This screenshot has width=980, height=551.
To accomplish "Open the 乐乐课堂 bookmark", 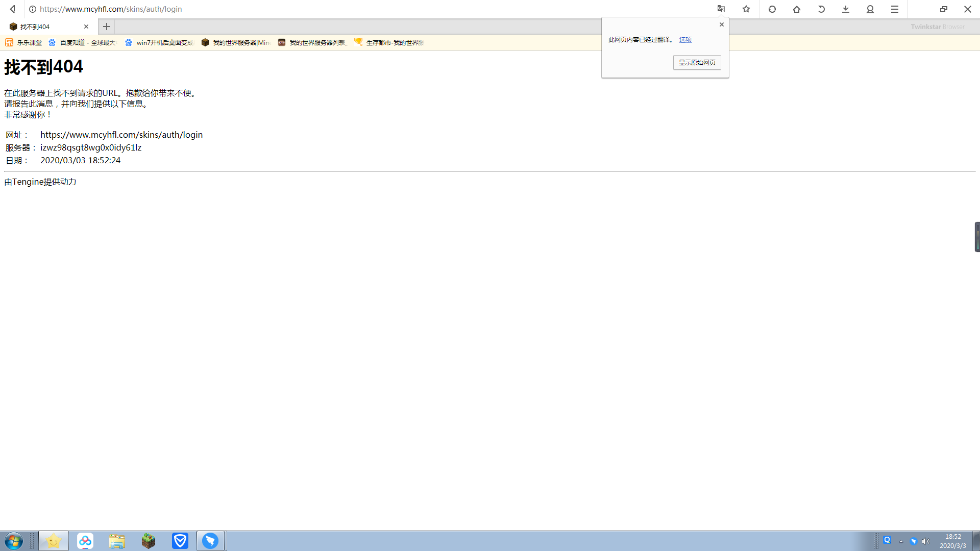I will [23, 42].
